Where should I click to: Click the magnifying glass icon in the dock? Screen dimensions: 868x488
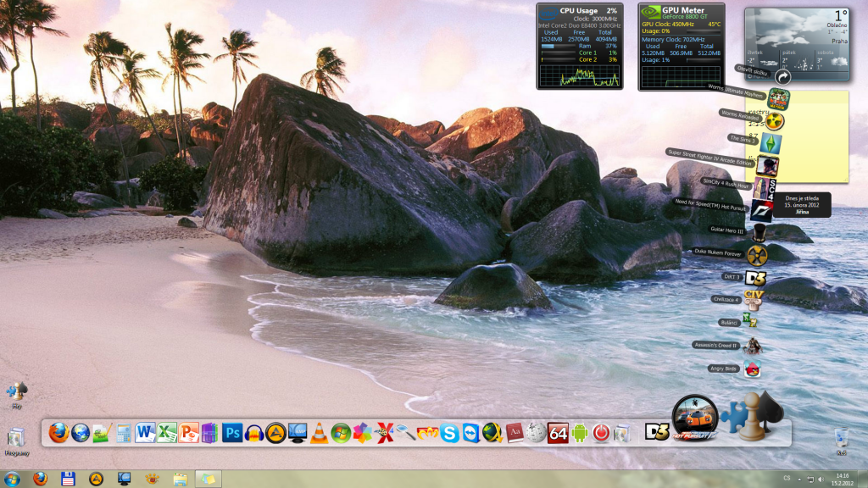(406, 433)
